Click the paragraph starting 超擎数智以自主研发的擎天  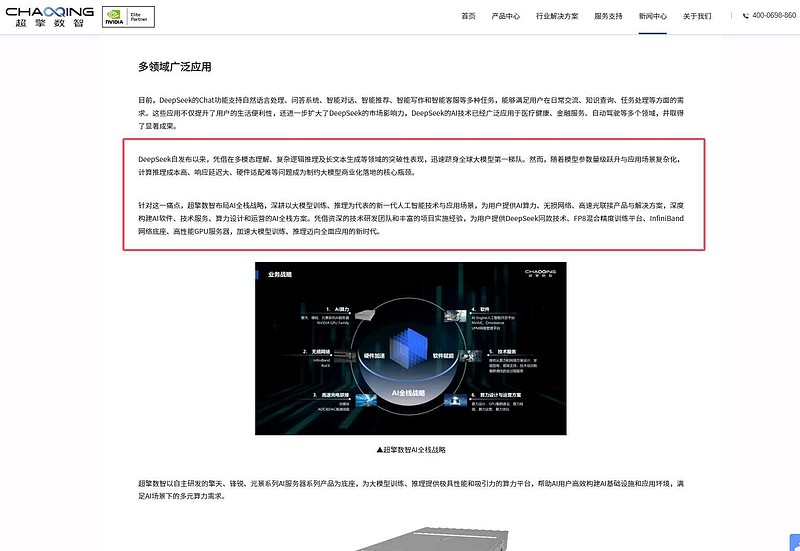click(x=411, y=489)
